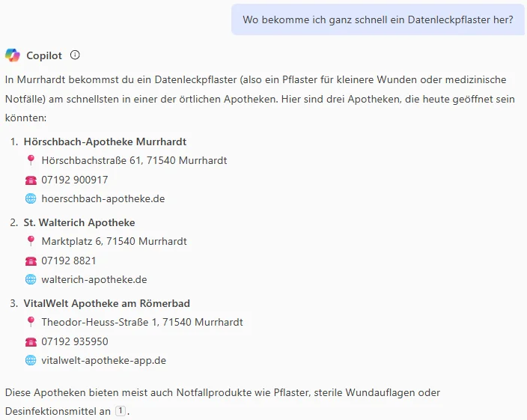Click the globe icon beside hoerschbach-apotheke.de

(x=31, y=198)
